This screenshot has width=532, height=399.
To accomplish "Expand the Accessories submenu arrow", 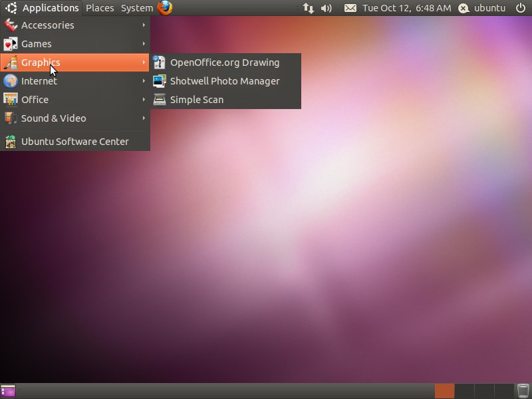I will point(144,25).
